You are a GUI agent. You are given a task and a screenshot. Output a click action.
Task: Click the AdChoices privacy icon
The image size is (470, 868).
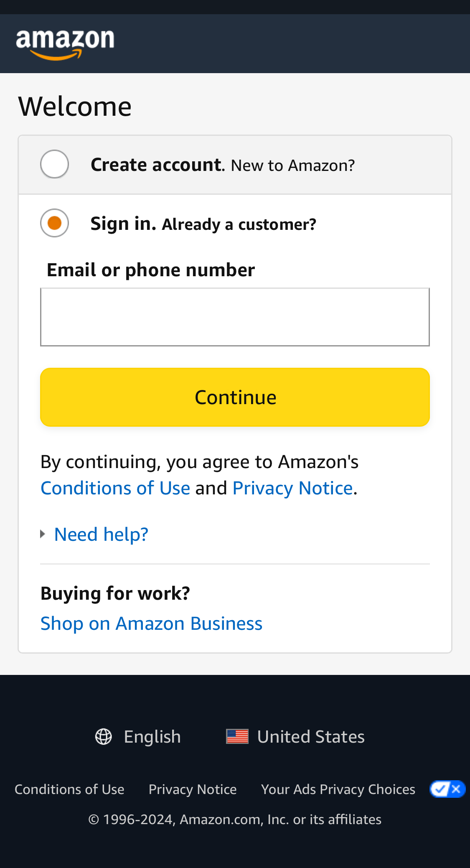[x=440, y=789]
